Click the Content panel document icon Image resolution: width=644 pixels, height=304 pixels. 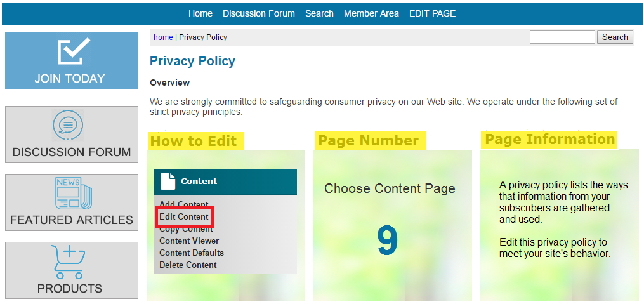coord(168,181)
